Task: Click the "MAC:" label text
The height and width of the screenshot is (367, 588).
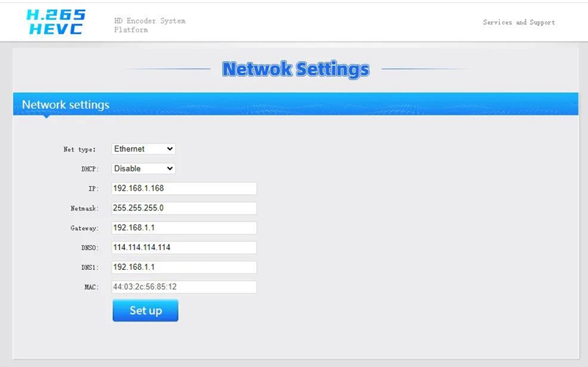Action: [x=90, y=288]
